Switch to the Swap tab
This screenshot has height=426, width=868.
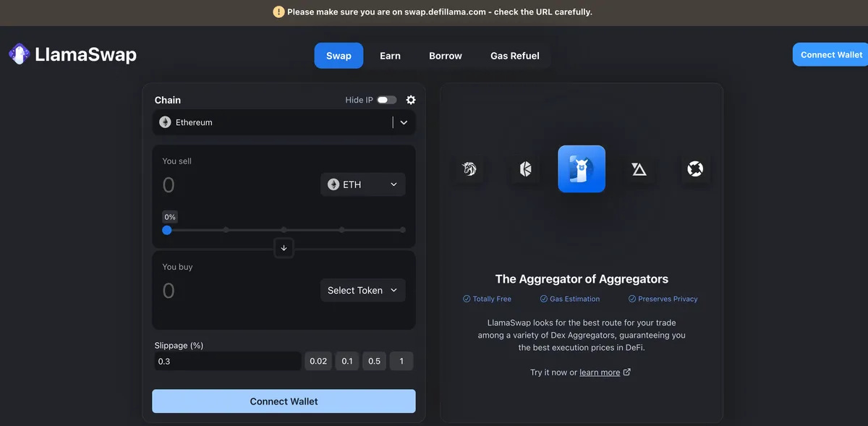coord(339,56)
